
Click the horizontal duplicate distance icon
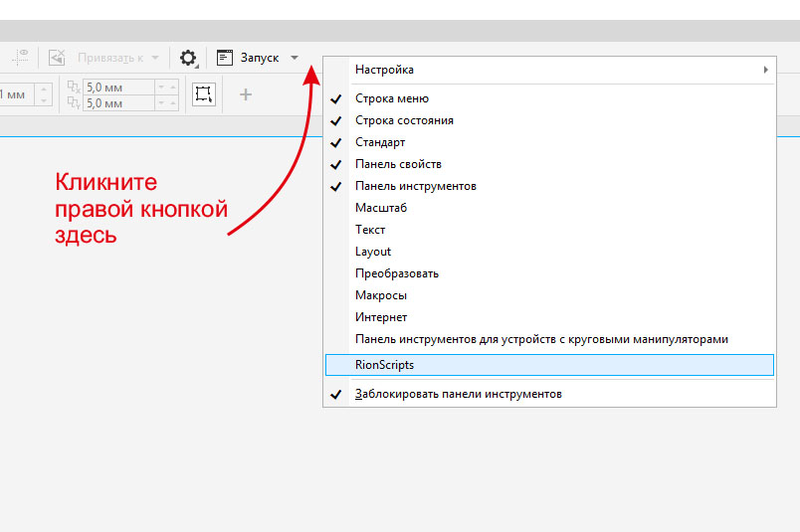pos(74,87)
